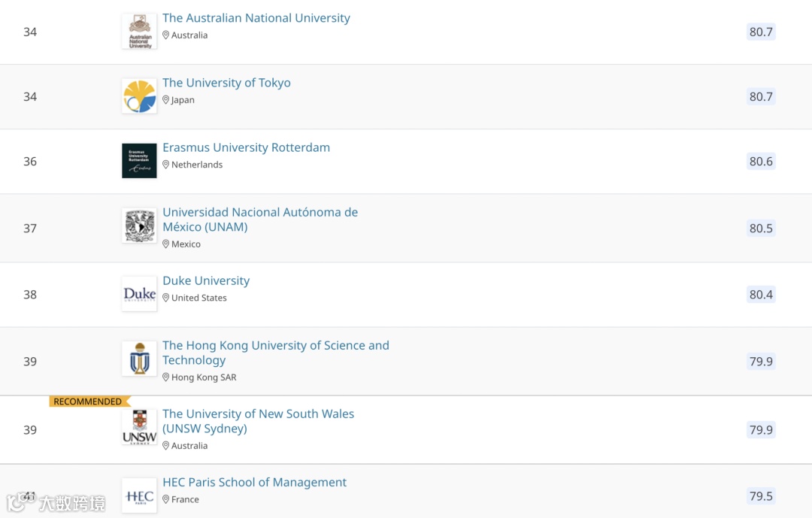Screen dimensions: 812x518
Task: Open Duke University profile link
Action: point(206,280)
